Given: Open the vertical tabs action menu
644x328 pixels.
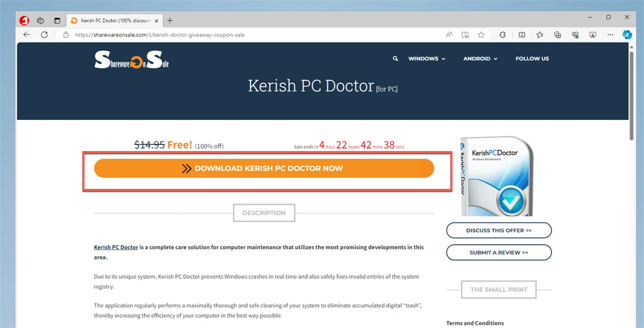Looking at the screenshot, I should point(57,21).
